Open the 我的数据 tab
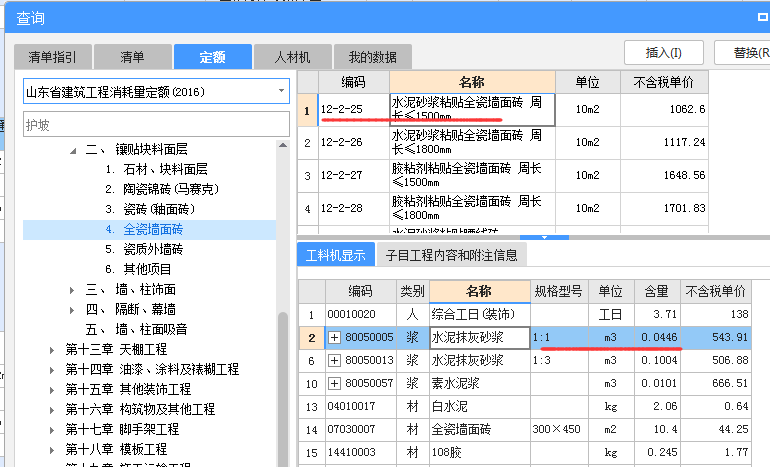This screenshot has width=770, height=467. [x=372, y=57]
